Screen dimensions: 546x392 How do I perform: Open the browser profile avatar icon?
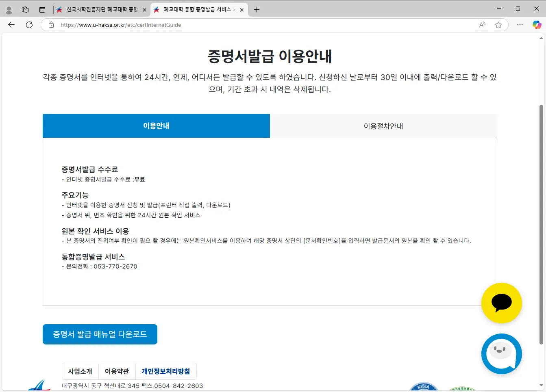pos(9,10)
